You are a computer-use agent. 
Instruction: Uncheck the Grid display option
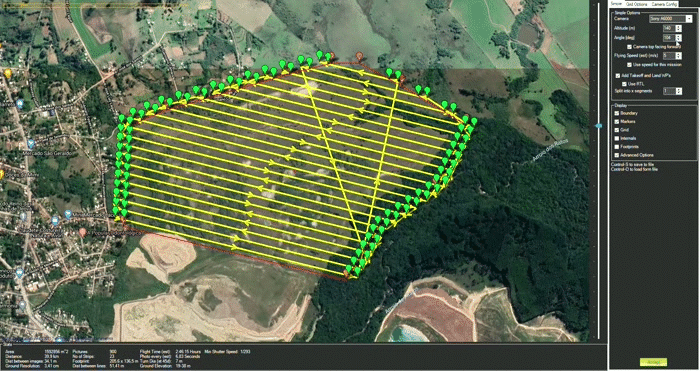[617, 130]
